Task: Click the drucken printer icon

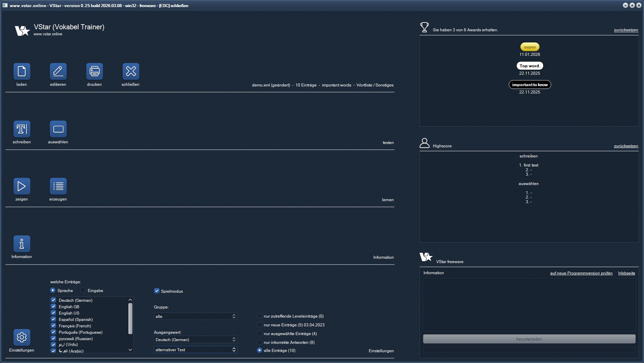Action: click(x=94, y=71)
